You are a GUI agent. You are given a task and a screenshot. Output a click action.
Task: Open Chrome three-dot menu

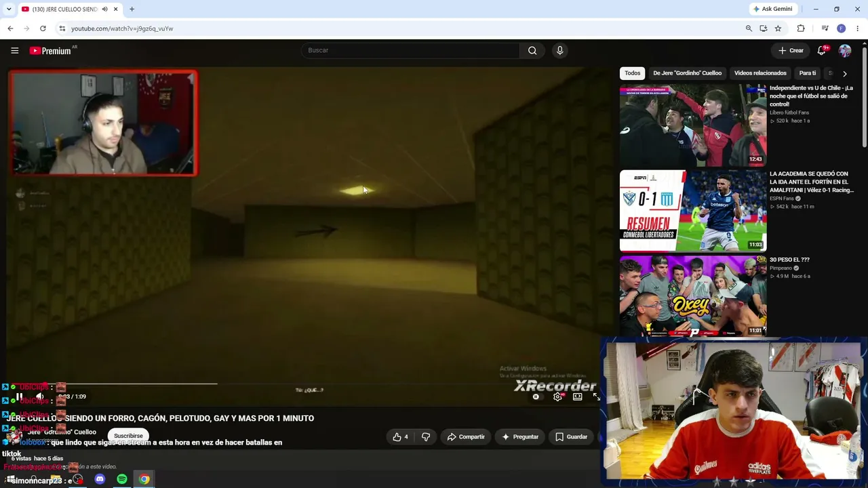[x=858, y=28]
